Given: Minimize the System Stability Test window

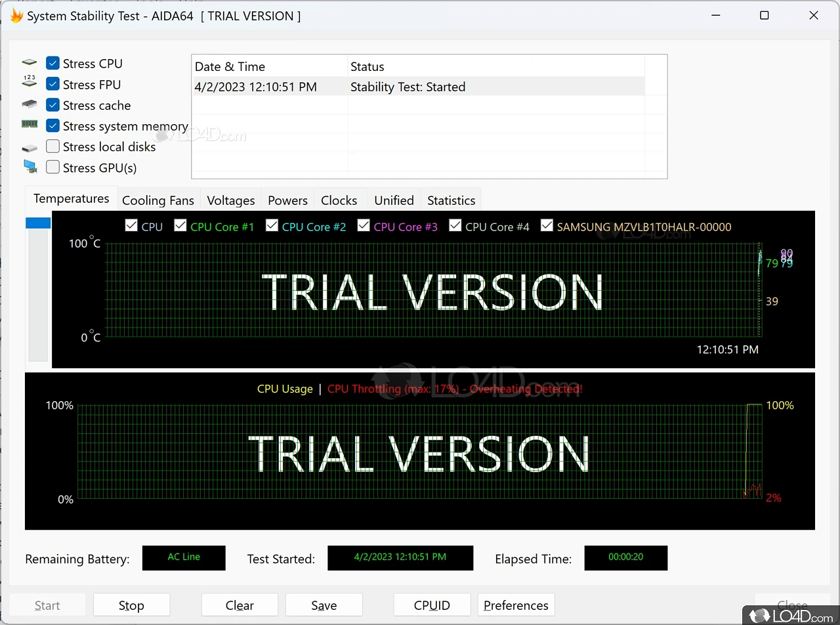Looking at the screenshot, I should (x=715, y=16).
